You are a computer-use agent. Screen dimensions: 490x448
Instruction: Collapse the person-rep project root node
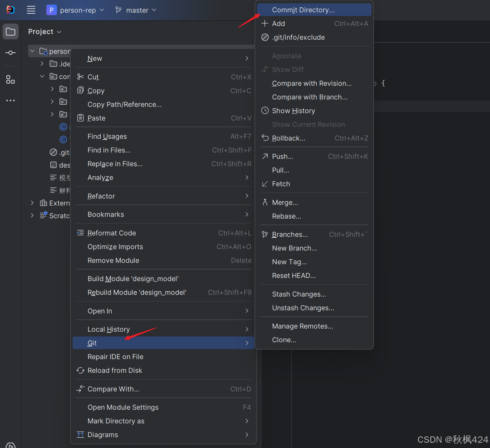(x=32, y=51)
